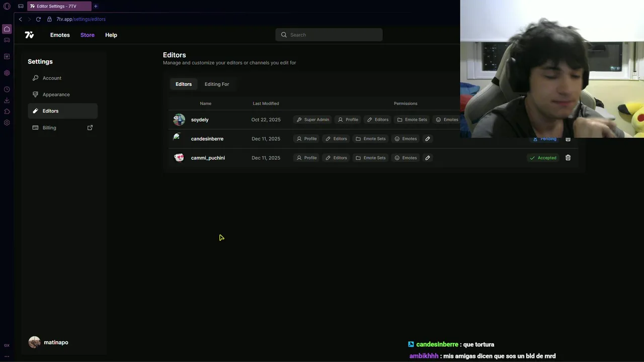The height and width of the screenshot is (362, 644).
Task: Click the address bar URL 7tv.app/settings/editors
Action: (81, 19)
